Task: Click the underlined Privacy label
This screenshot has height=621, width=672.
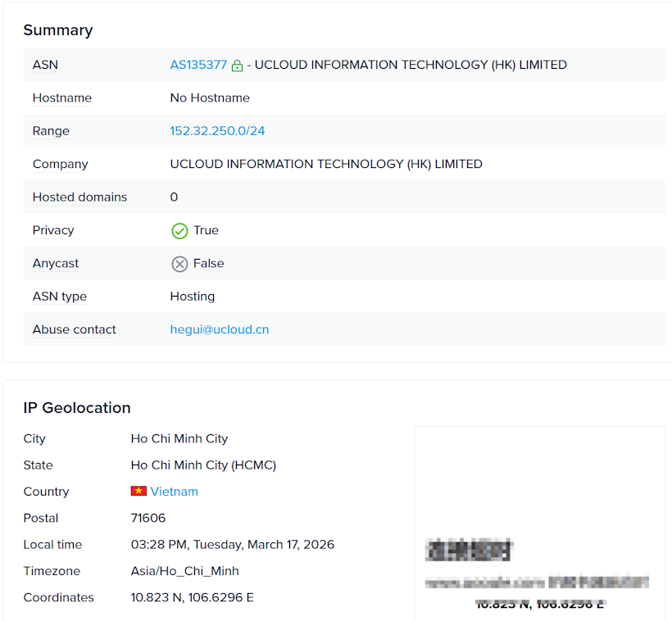Action: (x=53, y=230)
